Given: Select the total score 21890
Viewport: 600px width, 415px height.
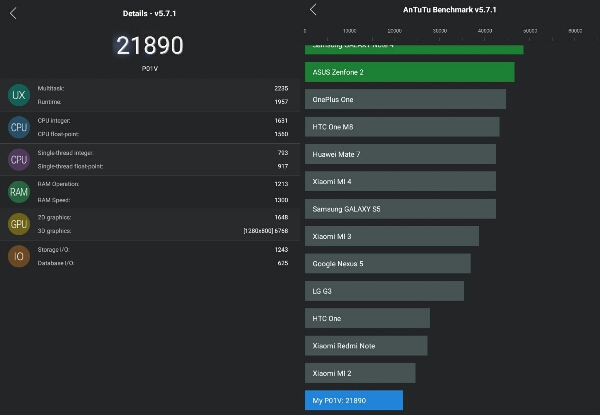Looking at the screenshot, I should tap(150, 45).
